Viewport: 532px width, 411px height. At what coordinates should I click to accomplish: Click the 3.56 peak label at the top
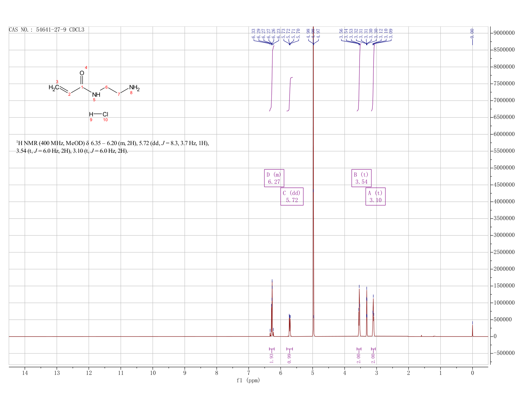[341, 34]
